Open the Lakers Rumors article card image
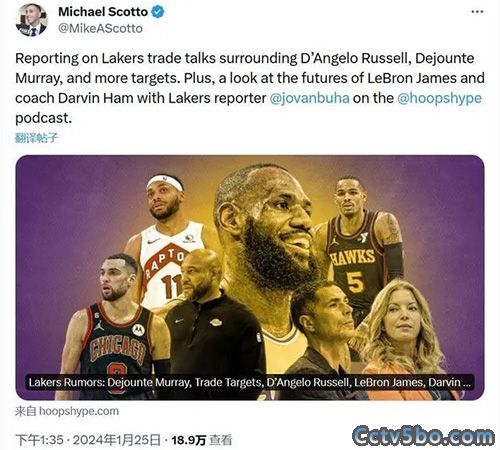Viewport: 500px width, 450px height. 250,277
